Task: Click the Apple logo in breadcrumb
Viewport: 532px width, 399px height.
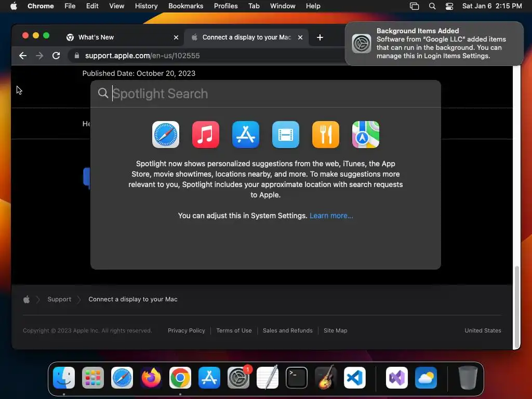Action: (26, 299)
